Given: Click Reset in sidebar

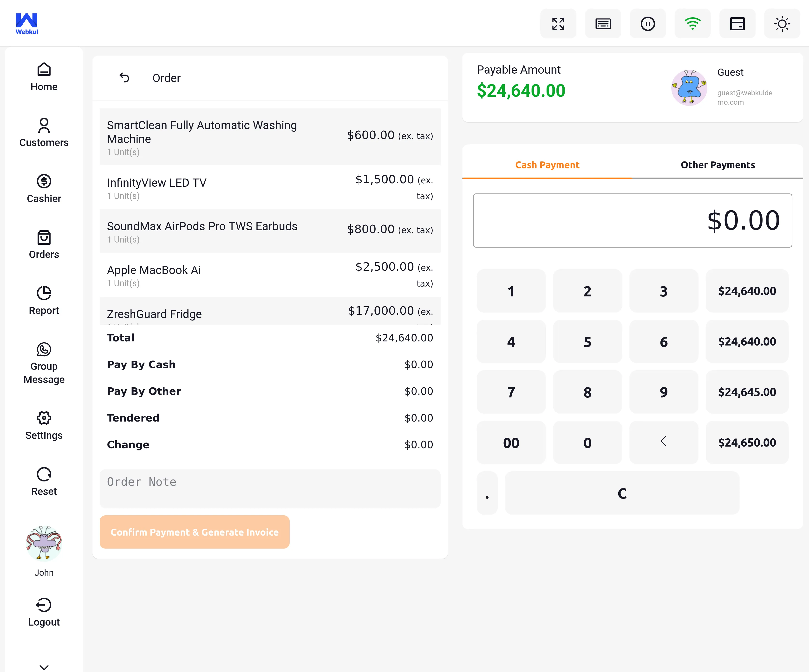Looking at the screenshot, I should coord(44,481).
